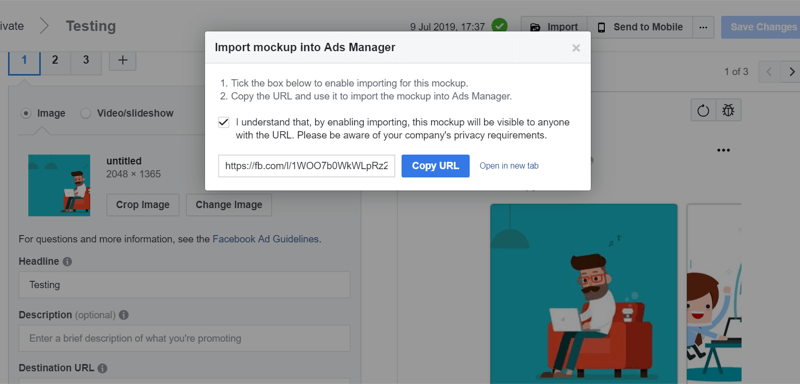This screenshot has width=800, height=384.
Task: Open the three-dots menu beside Send to Mobile
Action: (703, 27)
